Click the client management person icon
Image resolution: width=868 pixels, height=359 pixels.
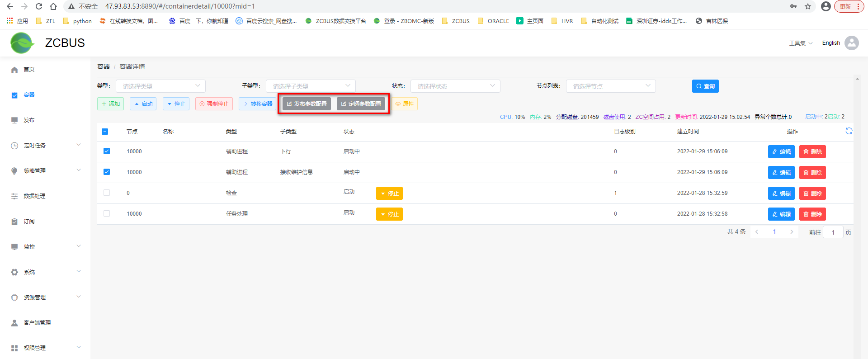click(14, 323)
